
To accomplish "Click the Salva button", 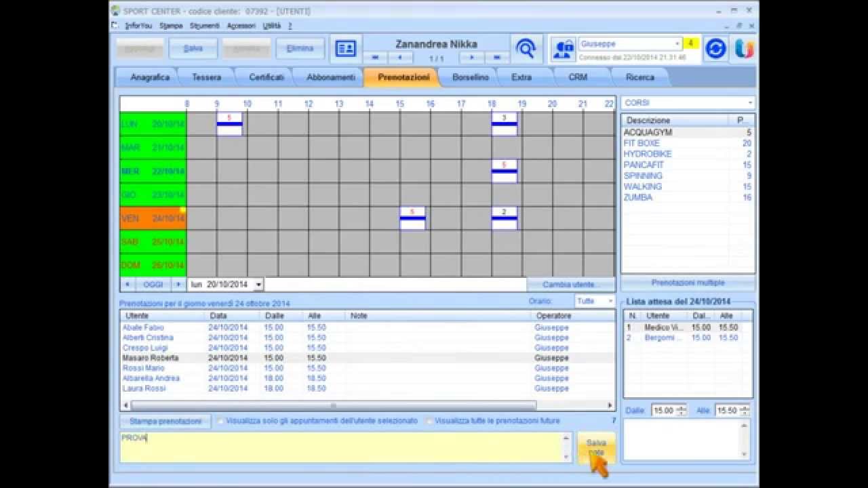I will tap(193, 48).
